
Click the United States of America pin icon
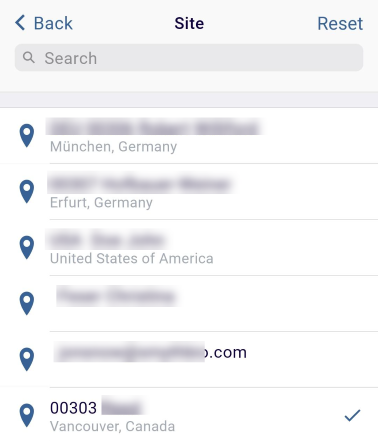(27, 248)
